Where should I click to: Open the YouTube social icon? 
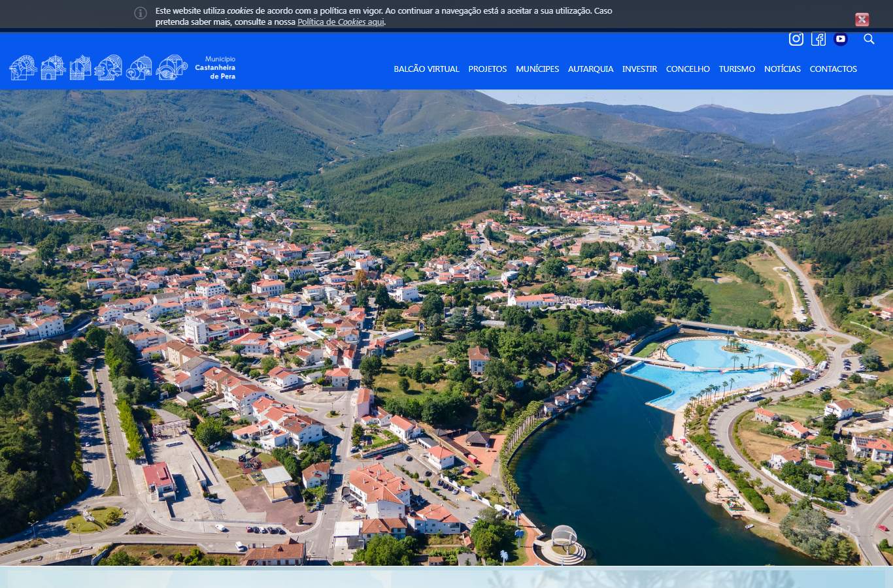[x=841, y=39]
